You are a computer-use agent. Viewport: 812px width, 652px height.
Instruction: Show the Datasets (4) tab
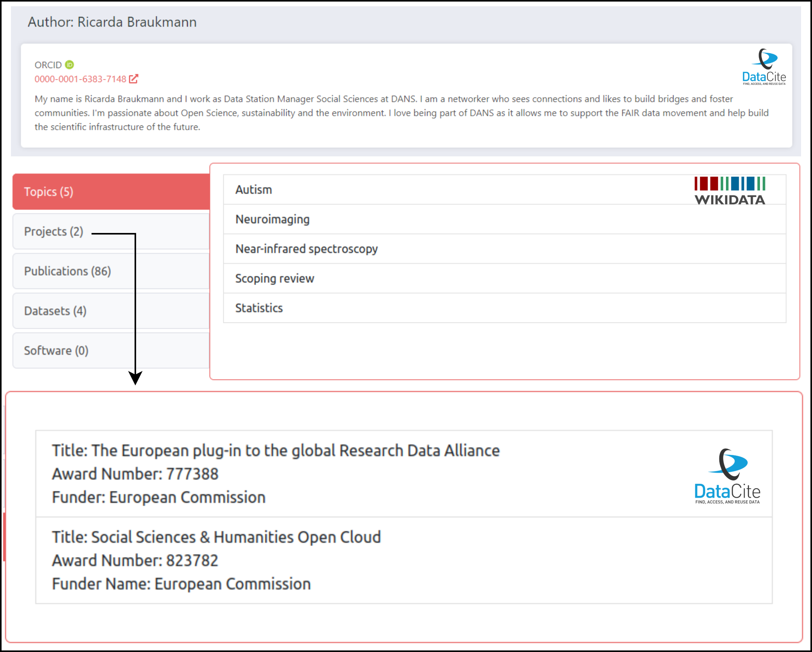coord(55,311)
